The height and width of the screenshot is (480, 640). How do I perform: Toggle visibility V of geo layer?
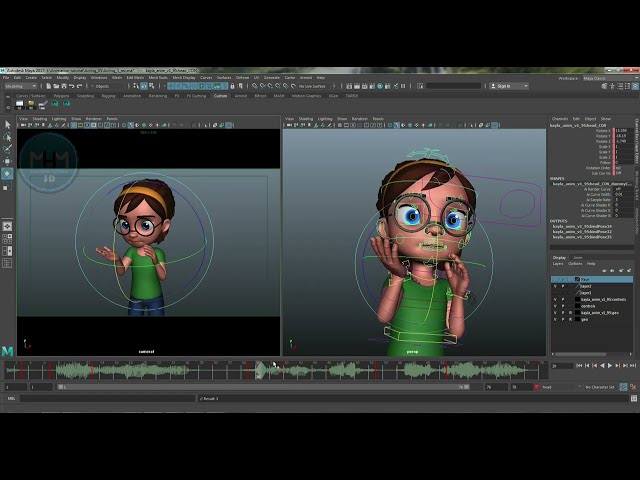click(555, 320)
